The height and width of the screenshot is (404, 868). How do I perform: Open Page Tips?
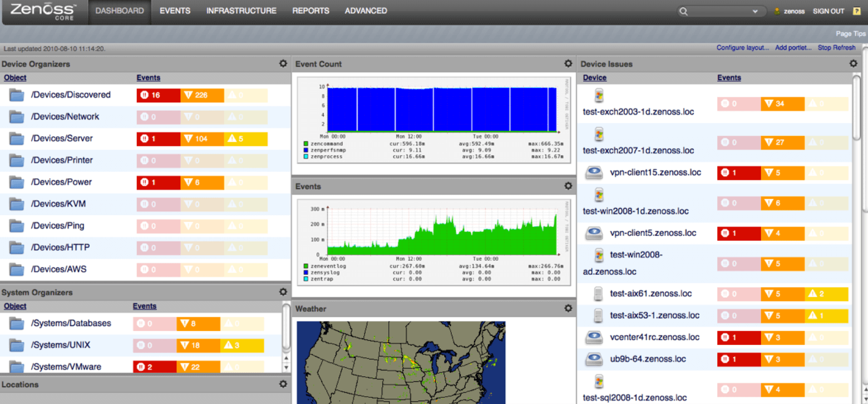pos(851,33)
